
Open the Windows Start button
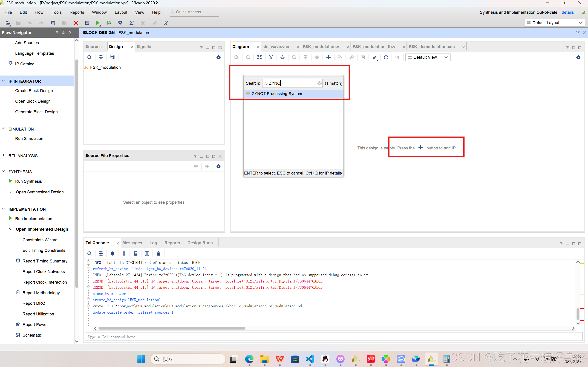(141, 359)
